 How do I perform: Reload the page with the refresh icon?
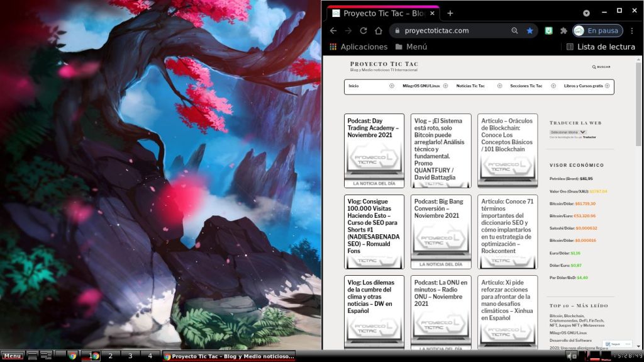[x=363, y=30]
